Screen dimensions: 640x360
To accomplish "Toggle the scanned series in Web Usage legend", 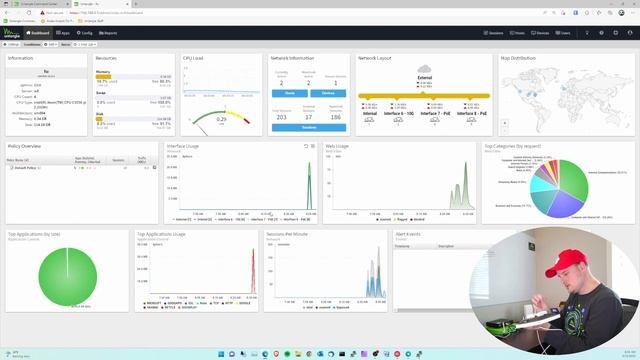I will coord(383,220).
